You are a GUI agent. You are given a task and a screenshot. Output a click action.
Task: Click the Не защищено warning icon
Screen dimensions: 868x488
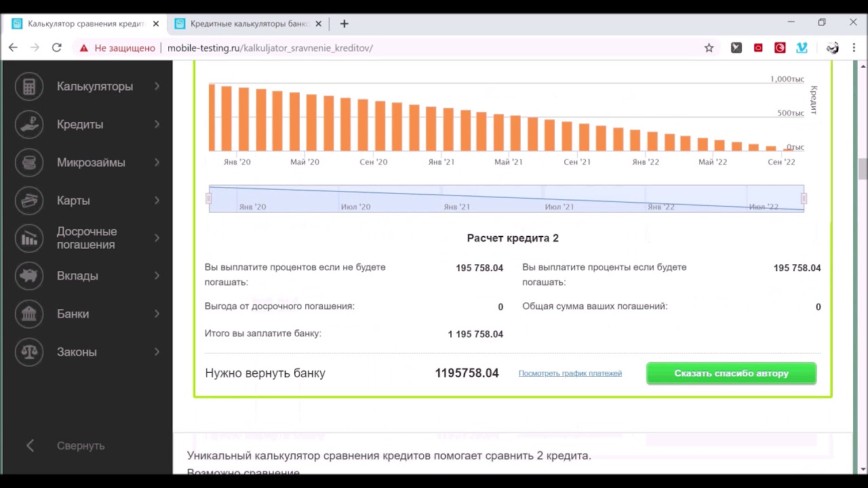84,48
